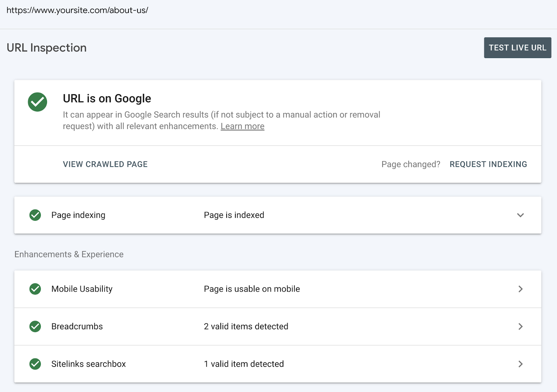Image resolution: width=557 pixels, height=392 pixels.
Task: Open the Breadcrumbs enhancement details
Action: pyautogui.click(x=520, y=327)
